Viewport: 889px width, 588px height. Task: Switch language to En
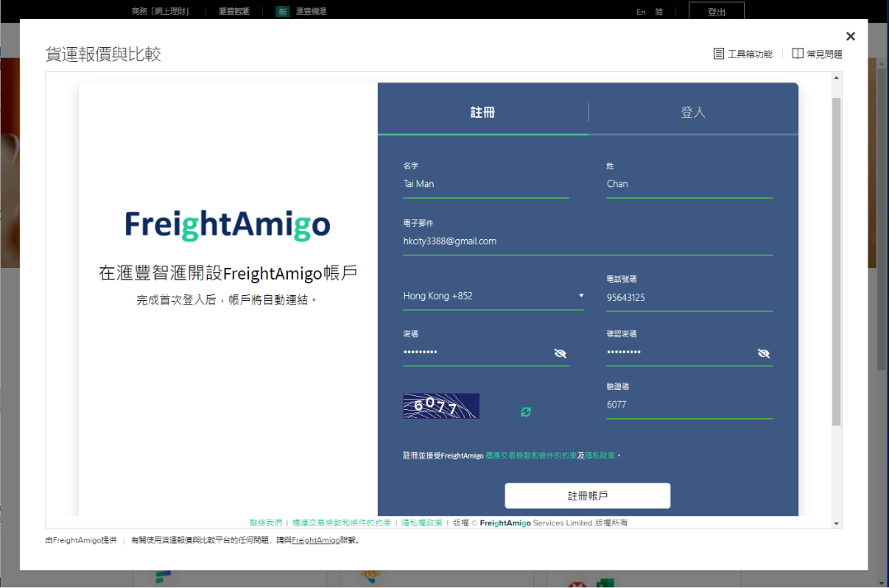(641, 12)
